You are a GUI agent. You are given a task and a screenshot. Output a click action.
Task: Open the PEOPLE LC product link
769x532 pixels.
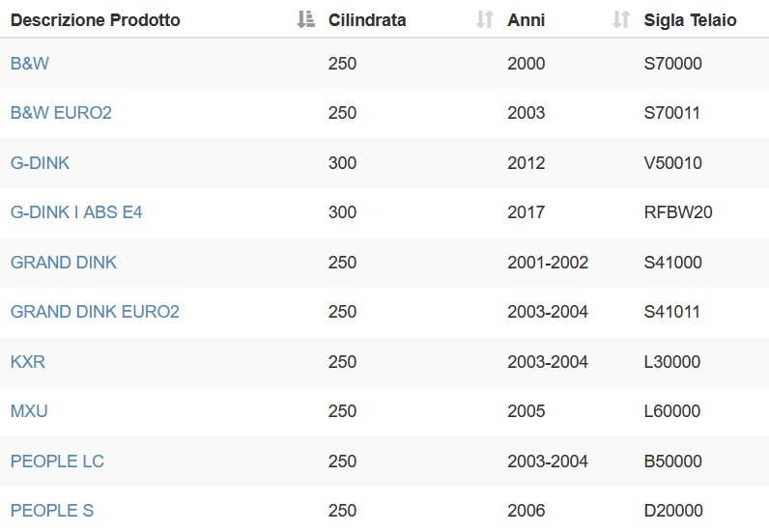click(x=57, y=461)
